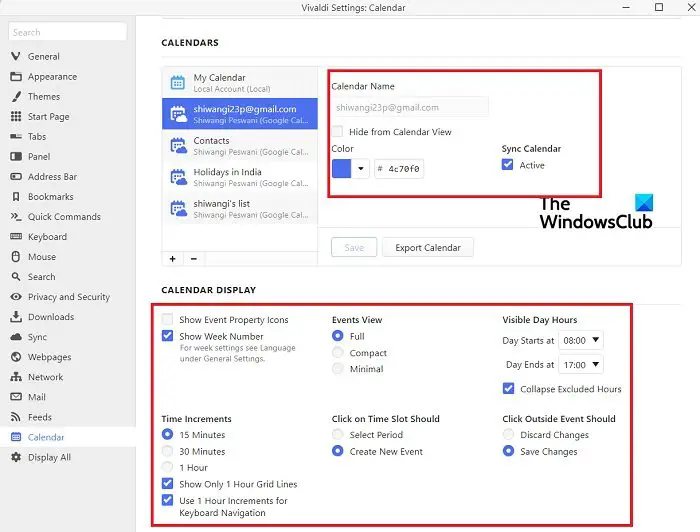Screen dimensions: 700x532
Task: Click the minus icon to remove calendar
Action: 194,259
